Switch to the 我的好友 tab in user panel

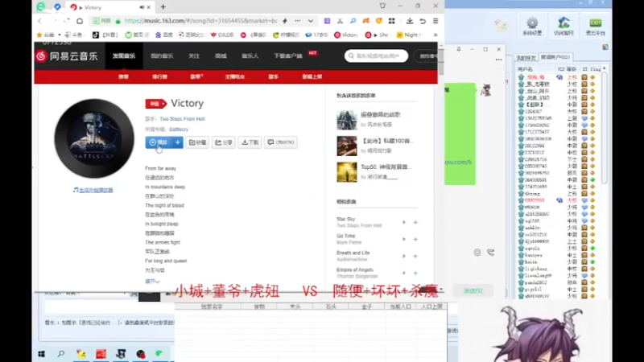tap(526, 57)
